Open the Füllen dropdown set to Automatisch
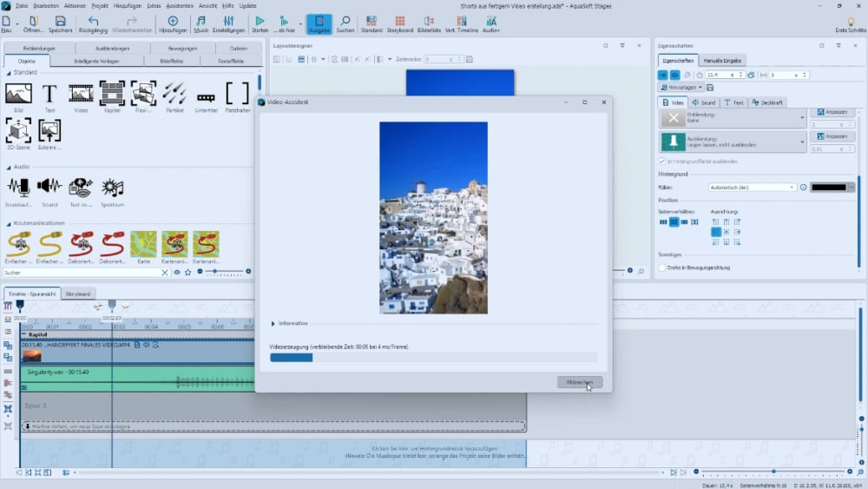868x489 pixels. coord(752,187)
